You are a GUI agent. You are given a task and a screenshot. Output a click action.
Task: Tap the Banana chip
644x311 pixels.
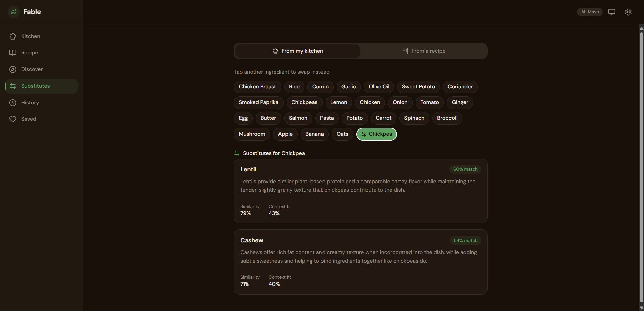click(x=314, y=134)
